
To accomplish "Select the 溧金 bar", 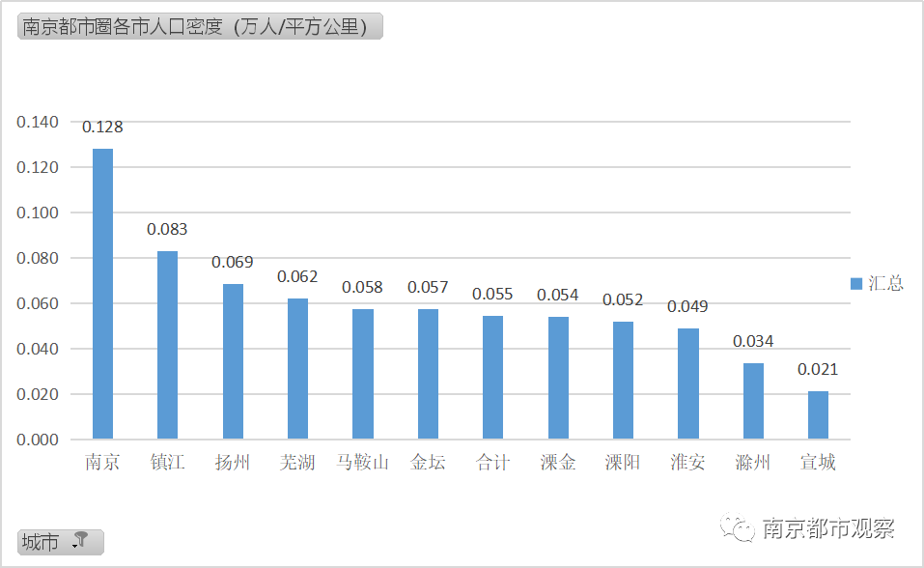I will [558, 378].
